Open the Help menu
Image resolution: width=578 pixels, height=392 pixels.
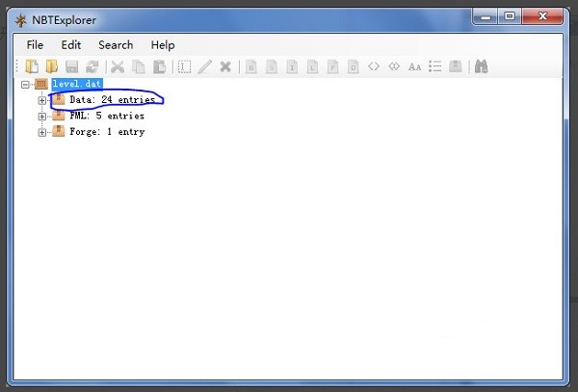click(163, 44)
